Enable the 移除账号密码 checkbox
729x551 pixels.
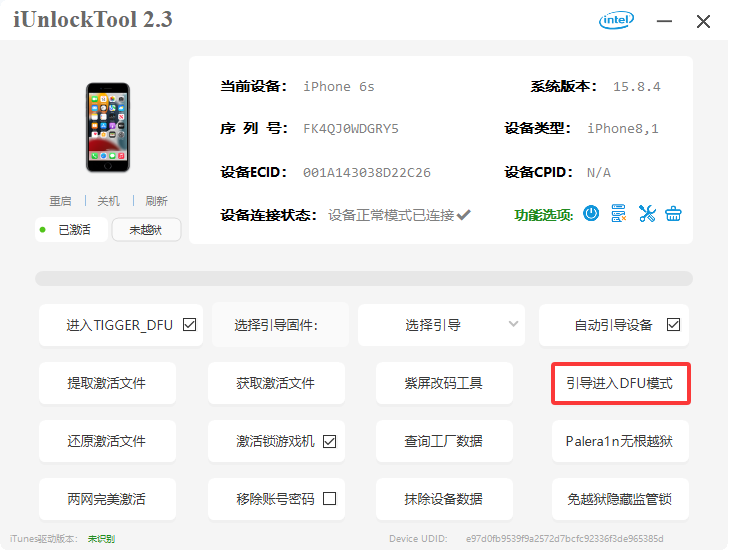click(x=329, y=498)
